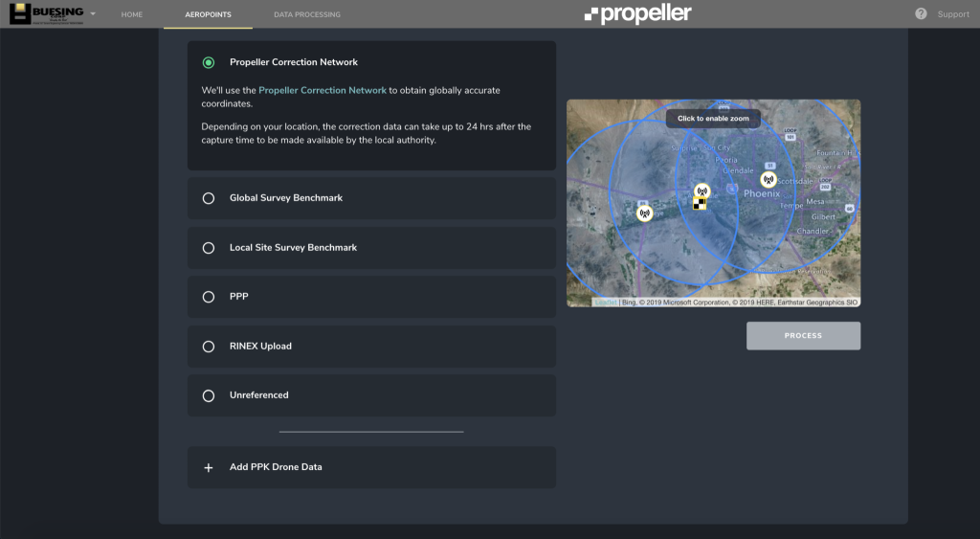The width and height of the screenshot is (980, 539).
Task: Click the plus icon for PPK Drone Data
Action: tap(209, 467)
